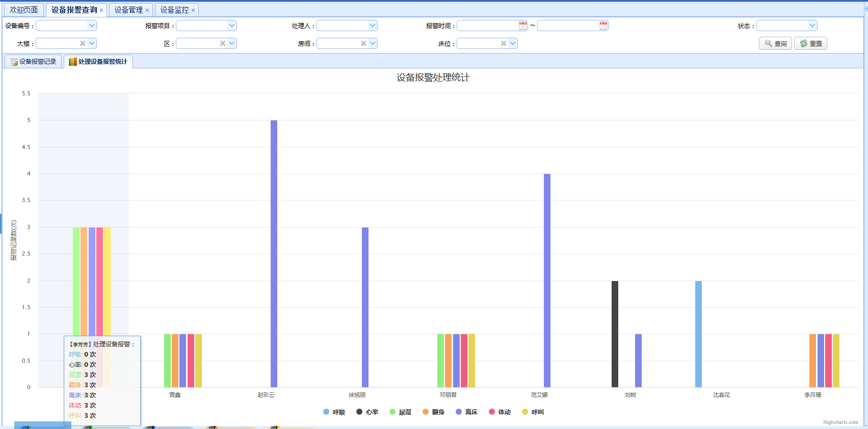This screenshot has width=868, height=429.
Task: Click the 查询 search button
Action: 775,44
